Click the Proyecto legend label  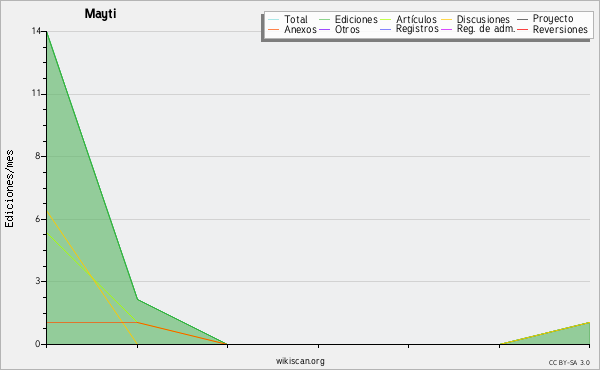click(553, 19)
